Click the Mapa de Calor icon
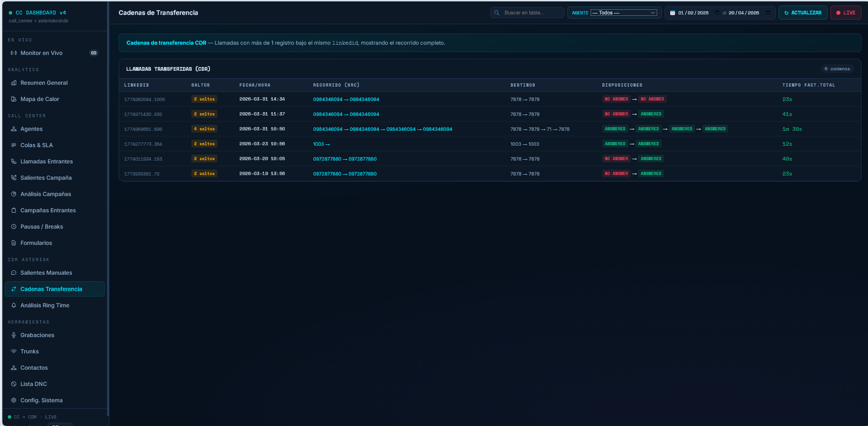The image size is (868, 426). tap(13, 99)
